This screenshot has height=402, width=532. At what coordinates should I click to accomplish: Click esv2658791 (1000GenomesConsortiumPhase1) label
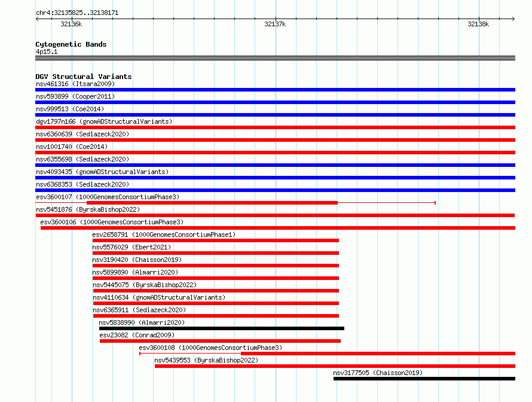click(x=164, y=234)
